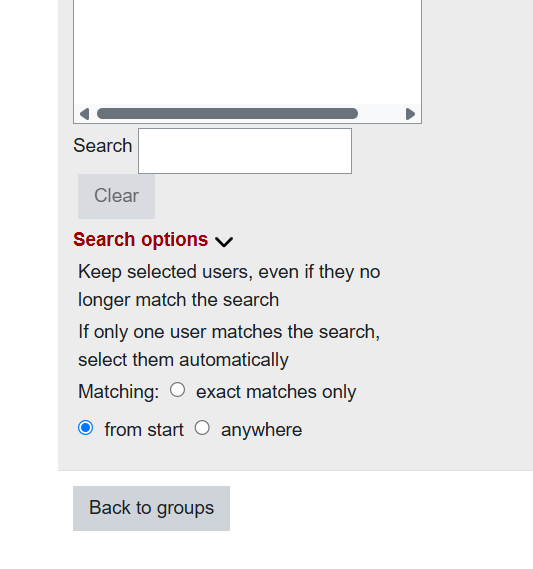Select the 'anywhere' matching radio button
This screenshot has height=569, width=533.
[202, 428]
